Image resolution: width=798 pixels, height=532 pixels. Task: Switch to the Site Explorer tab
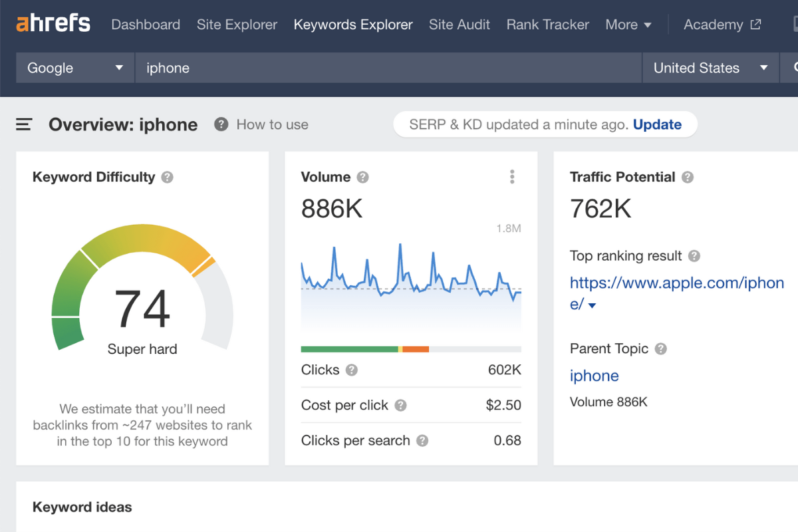(237, 25)
